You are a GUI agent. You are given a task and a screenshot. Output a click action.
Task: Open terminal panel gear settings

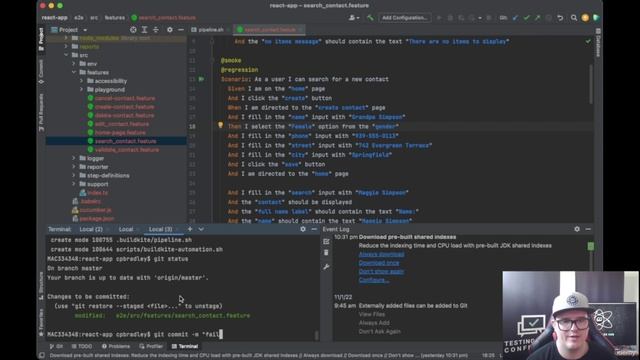tap(303, 229)
